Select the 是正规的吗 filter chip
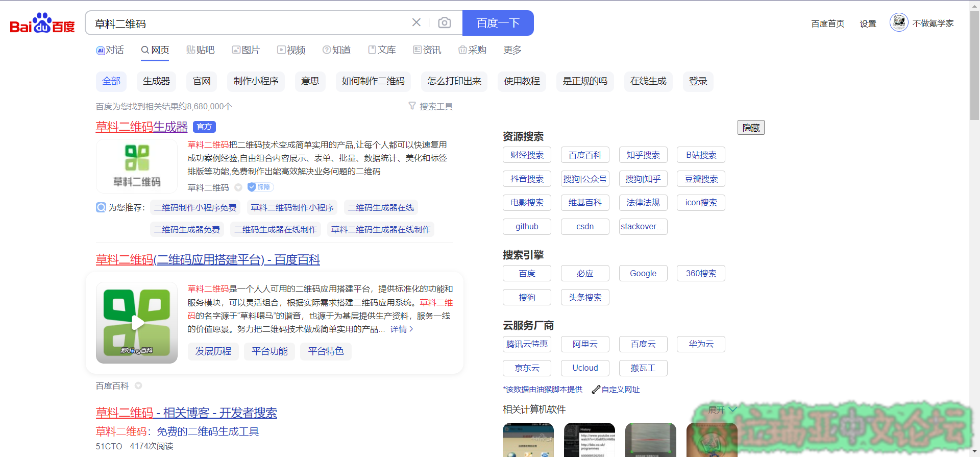 tap(585, 81)
